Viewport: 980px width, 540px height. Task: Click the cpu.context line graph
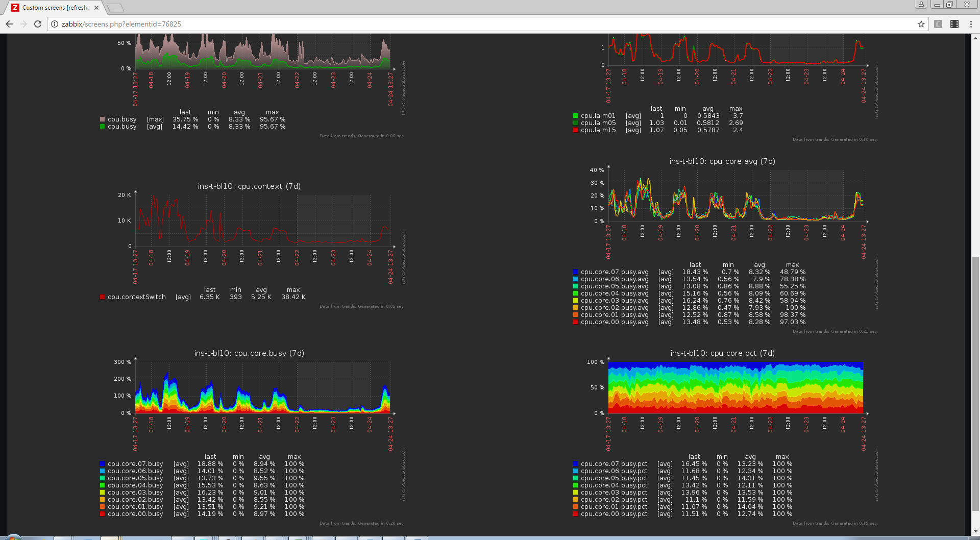(x=263, y=220)
